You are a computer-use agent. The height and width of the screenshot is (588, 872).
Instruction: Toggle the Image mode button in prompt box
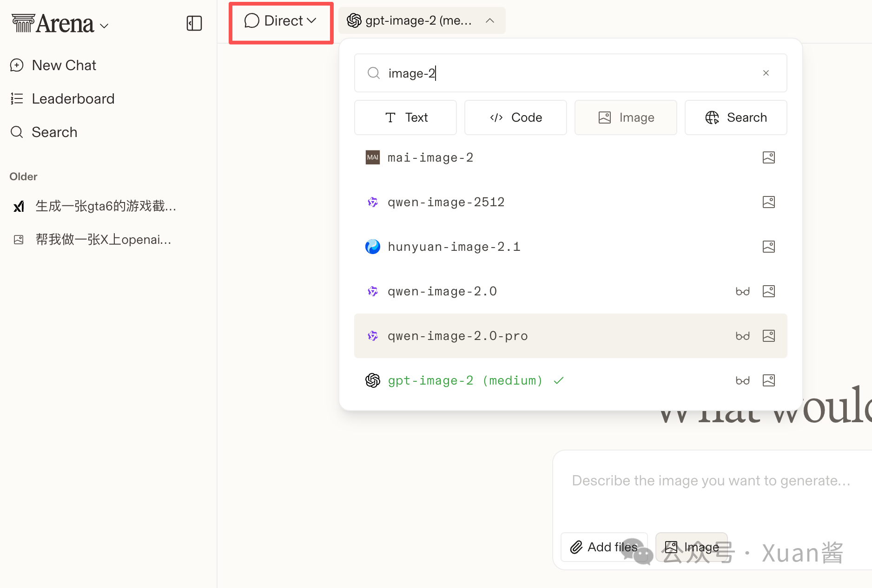click(x=692, y=547)
